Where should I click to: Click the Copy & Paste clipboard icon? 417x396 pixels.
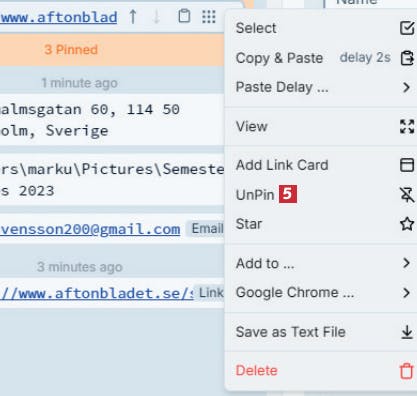[407, 58]
